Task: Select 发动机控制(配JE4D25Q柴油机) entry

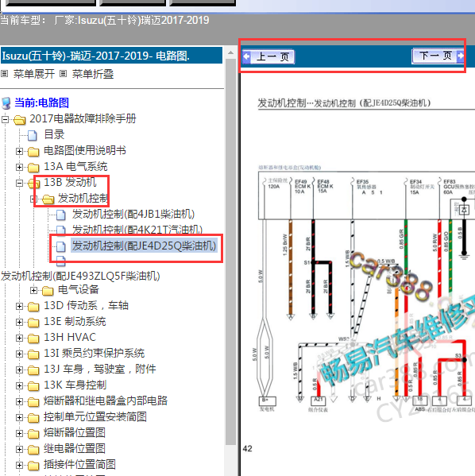Action: 144,246
